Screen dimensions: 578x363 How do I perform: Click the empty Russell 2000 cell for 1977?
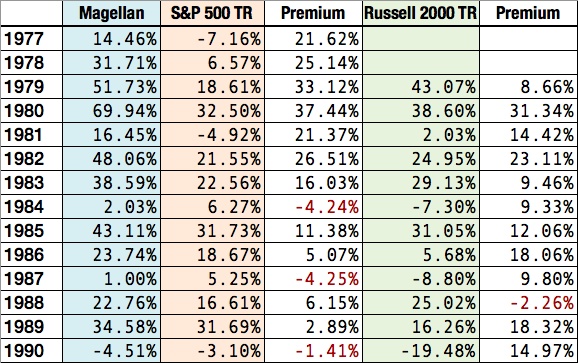[x=421, y=38]
